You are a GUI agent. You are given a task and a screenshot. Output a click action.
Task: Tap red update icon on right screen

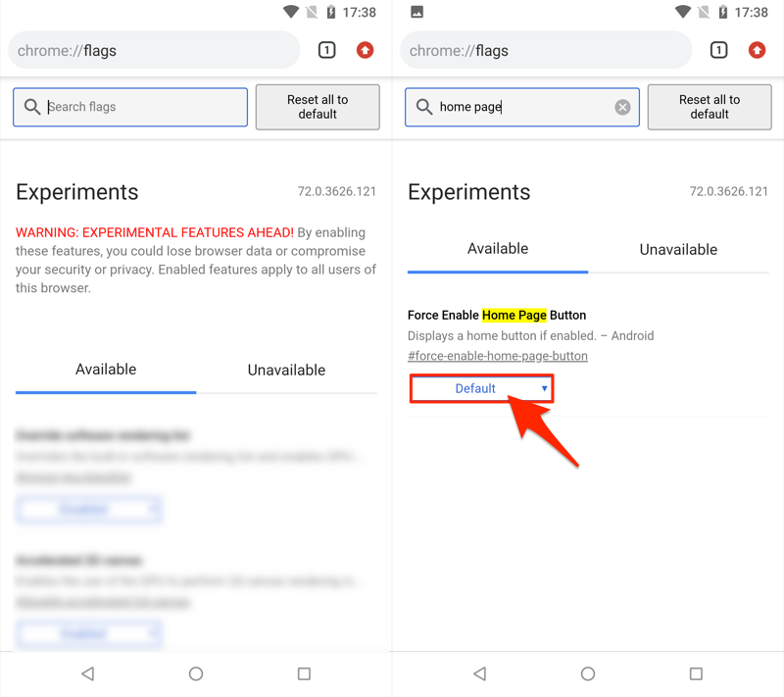point(757,50)
